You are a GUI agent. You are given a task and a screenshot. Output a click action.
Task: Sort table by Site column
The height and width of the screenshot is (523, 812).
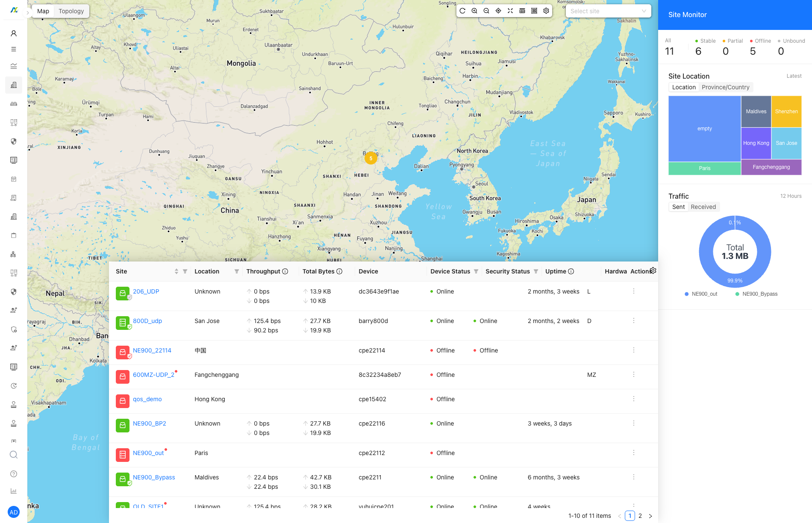tap(177, 271)
